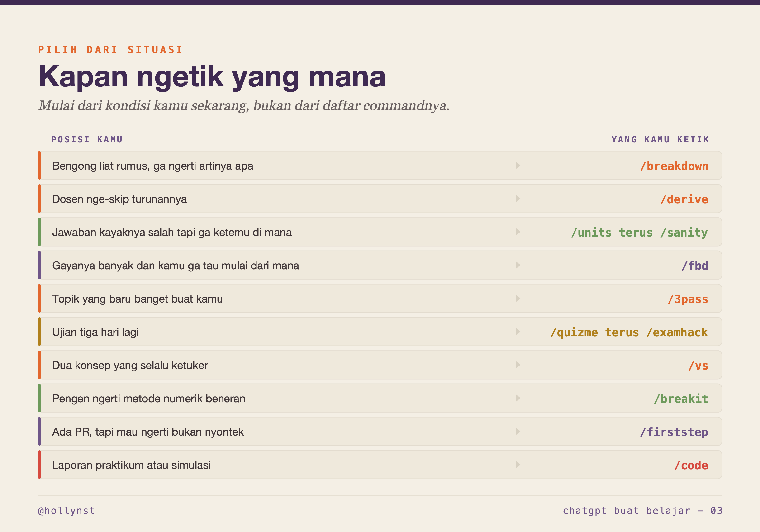Click the arrow in the 'Bengong liat rumus' row
760x532 pixels.
518,165
